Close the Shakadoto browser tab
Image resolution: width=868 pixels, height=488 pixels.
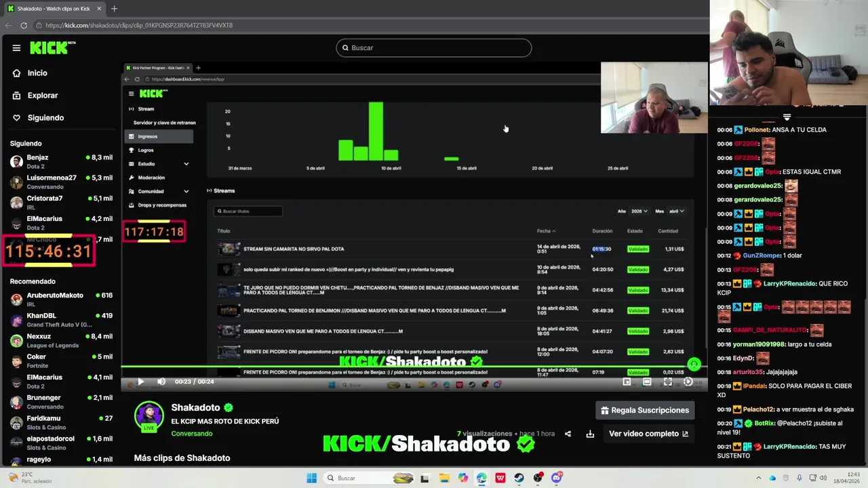(99, 9)
